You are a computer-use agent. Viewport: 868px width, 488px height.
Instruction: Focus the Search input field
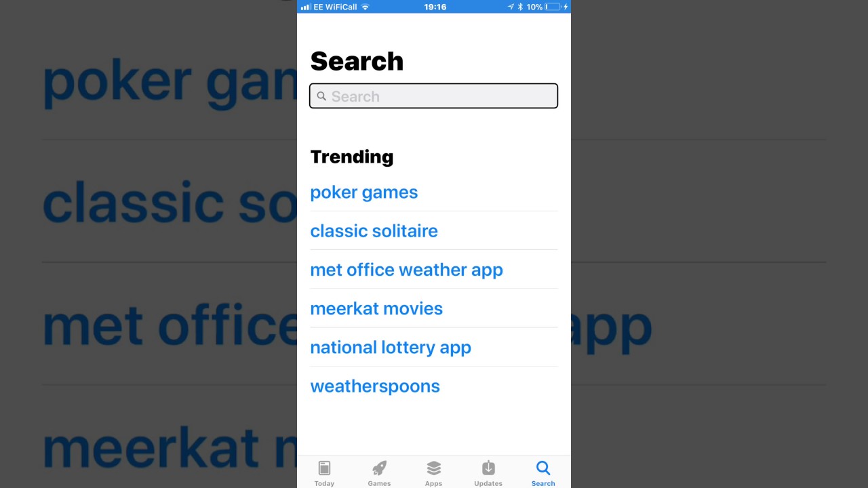click(434, 96)
